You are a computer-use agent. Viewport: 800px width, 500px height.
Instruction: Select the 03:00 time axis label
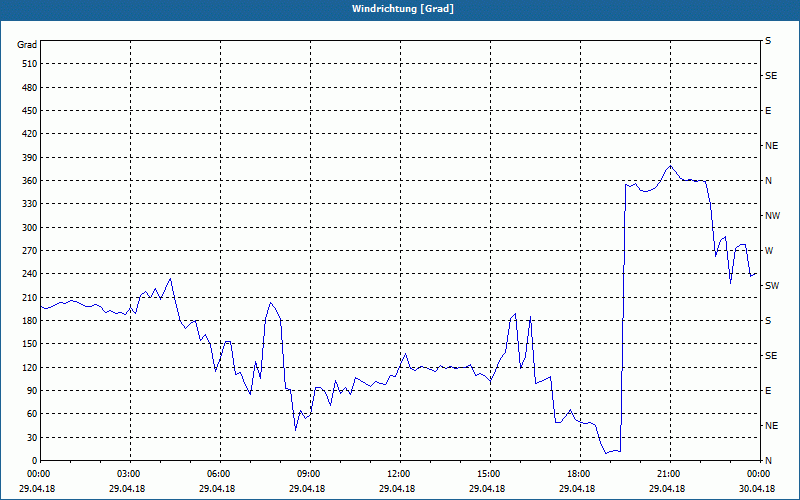pos(130,473)
